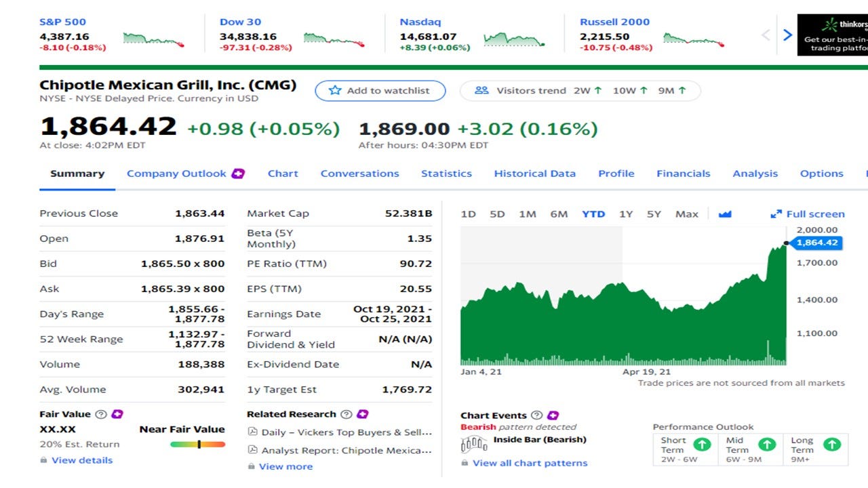Click the Full screen expand arrows icon
The height and width of the screenshot is (488, 868).
[776, 214]
